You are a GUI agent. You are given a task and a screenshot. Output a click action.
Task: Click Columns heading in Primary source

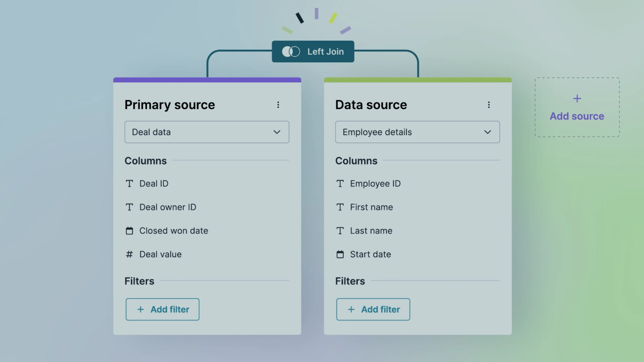point(146,161)
